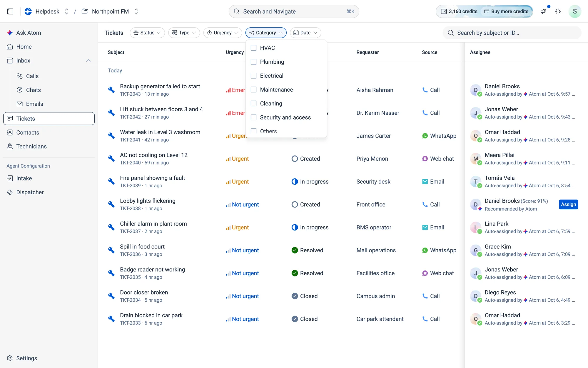Assign Daniel Brooks to Lobby lights ticket
This screenshot has width=588, height=368.
coord(568,204)
